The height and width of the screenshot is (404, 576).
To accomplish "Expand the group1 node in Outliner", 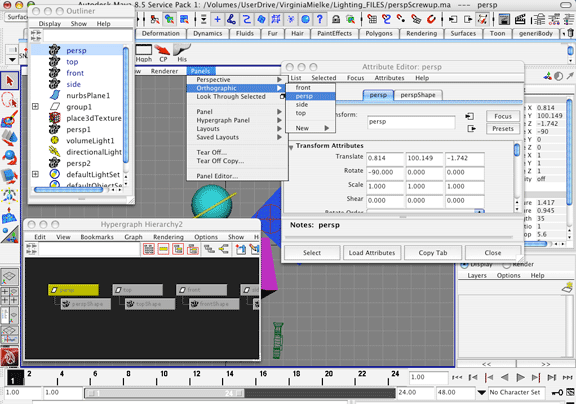I will [35, 107].
